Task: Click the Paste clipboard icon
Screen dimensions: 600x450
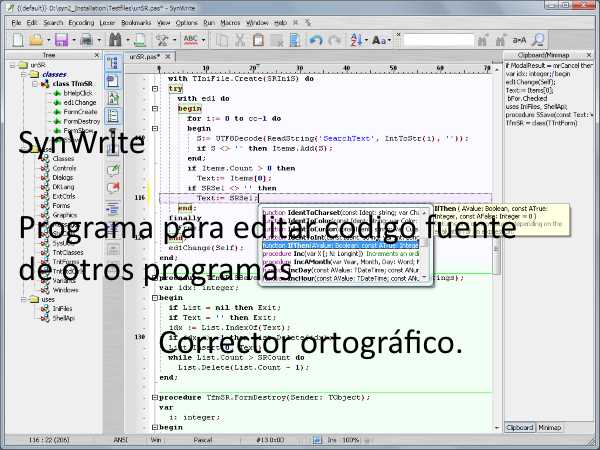Action: pos(258,40)
